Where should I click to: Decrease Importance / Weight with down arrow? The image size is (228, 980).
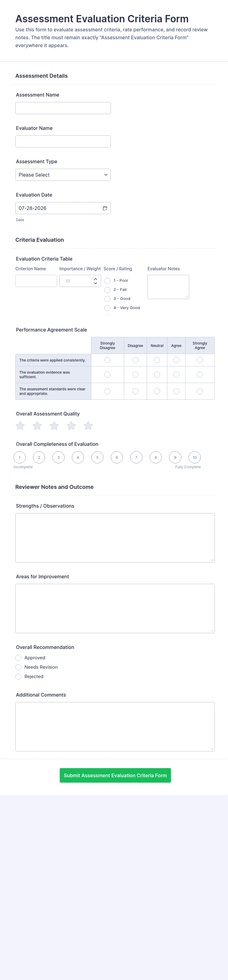point(95,283)
